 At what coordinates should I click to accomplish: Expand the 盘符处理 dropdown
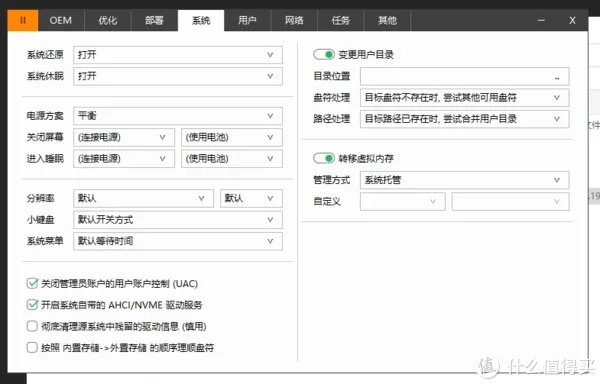(465, 98)
